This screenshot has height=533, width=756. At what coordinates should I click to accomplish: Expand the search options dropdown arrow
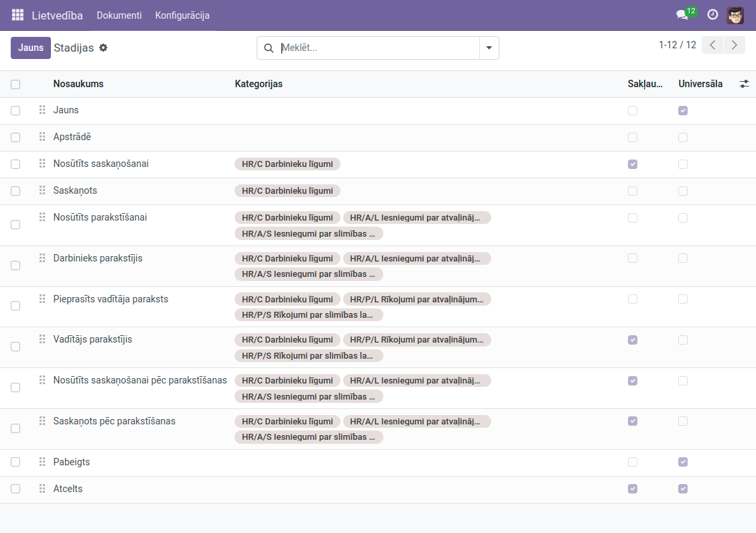(489, 48)
